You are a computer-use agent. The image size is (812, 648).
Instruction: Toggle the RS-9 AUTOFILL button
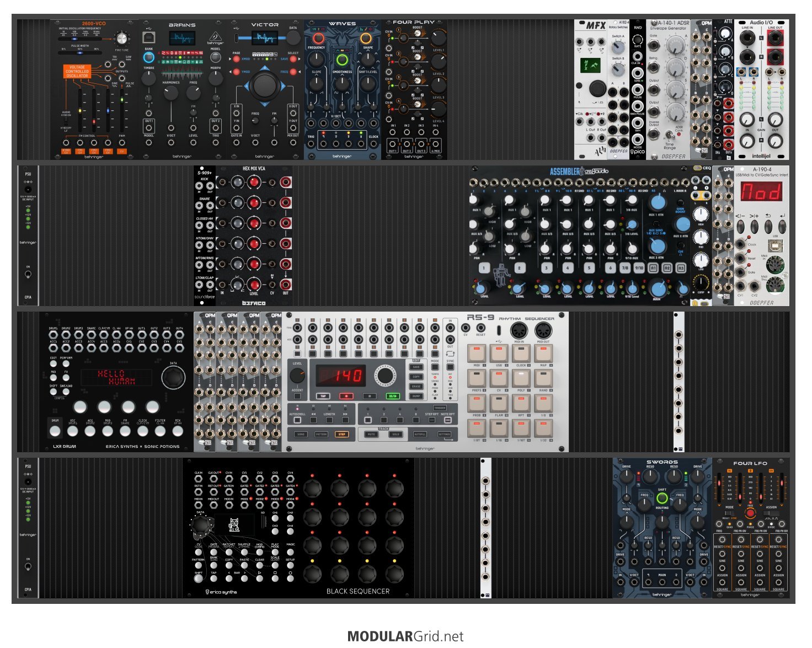[421, 435]
